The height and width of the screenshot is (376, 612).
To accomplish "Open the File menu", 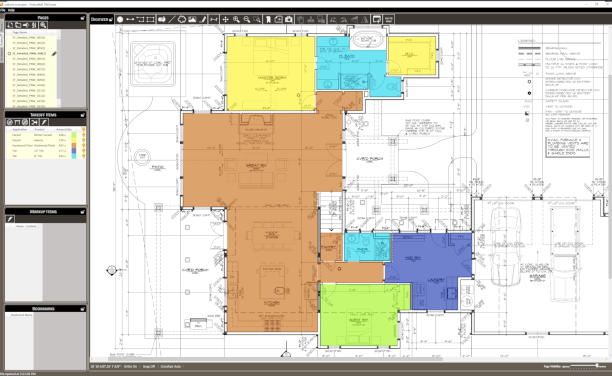I will coord(2,10).
